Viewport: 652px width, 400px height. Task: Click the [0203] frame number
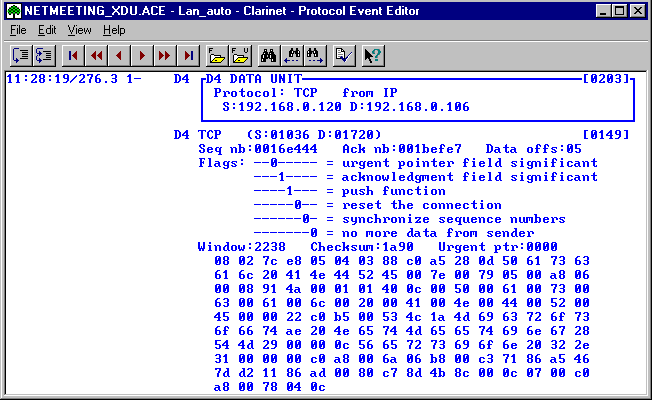coord(606,79)
